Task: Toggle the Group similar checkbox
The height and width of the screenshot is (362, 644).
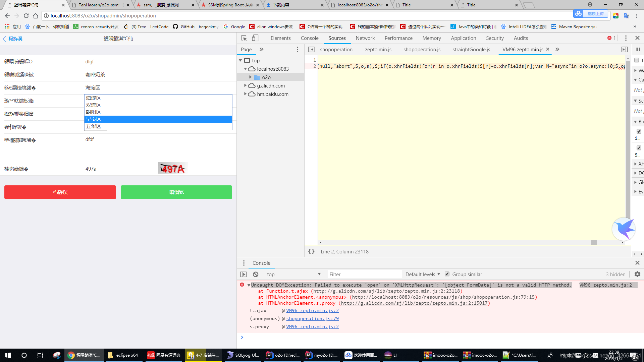Action: click(x=447, y=274)
